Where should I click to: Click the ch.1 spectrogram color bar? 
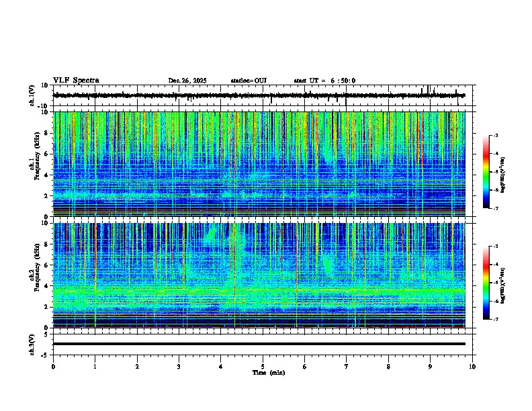[486, 172]
